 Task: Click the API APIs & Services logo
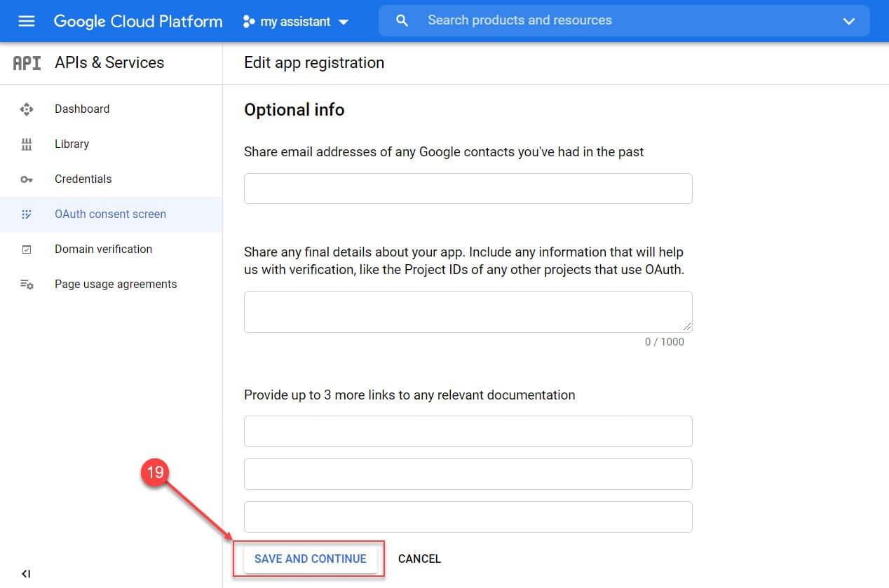(26, 62)
